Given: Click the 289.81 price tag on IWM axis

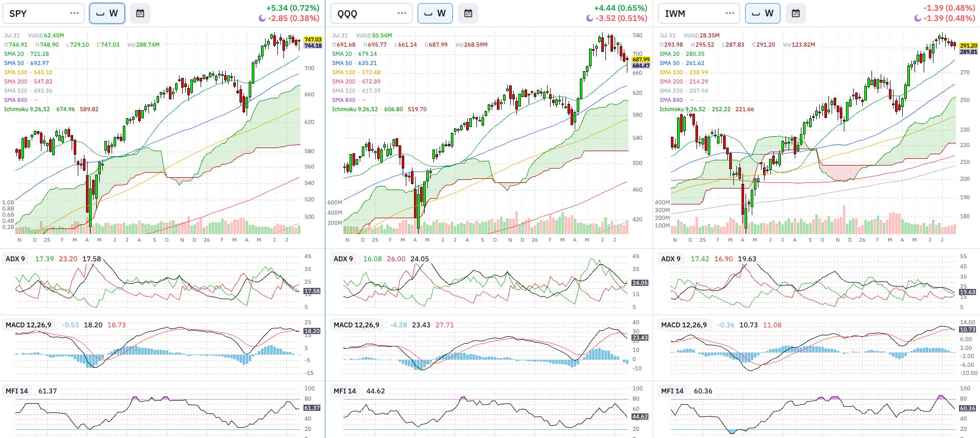Looking at the screenshot, I should [x=968, y=52].
